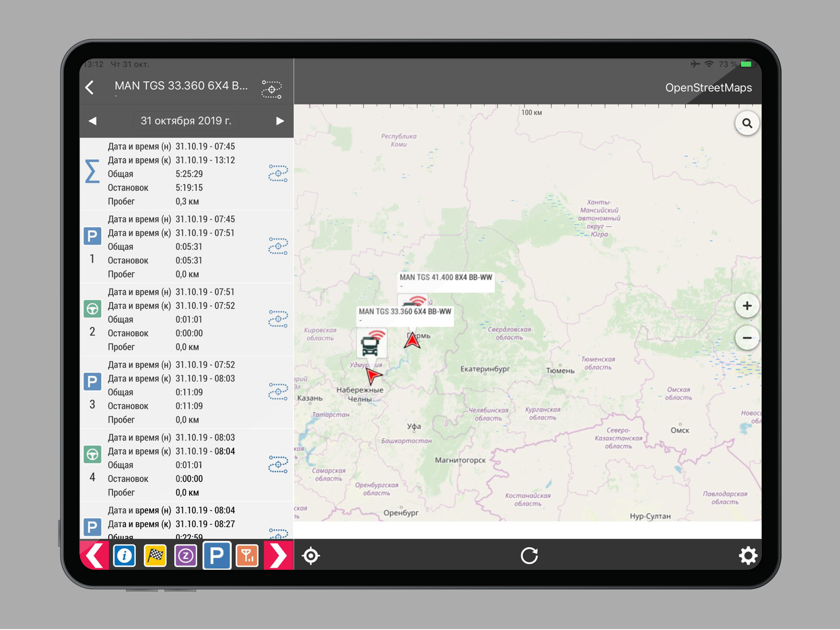
Task: Select summary total duration 5:25:29
Action: click(189, 173)
